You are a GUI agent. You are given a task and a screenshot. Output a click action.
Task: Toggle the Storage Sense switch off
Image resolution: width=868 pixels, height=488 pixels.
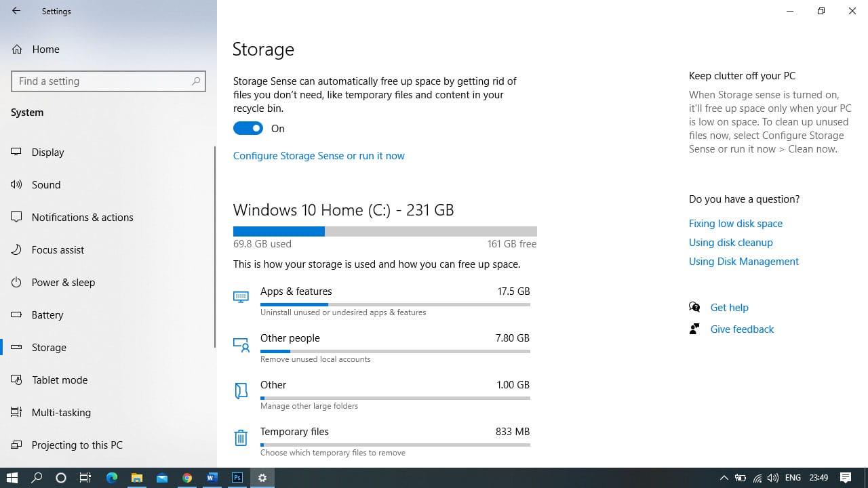(x=248, y=128)
